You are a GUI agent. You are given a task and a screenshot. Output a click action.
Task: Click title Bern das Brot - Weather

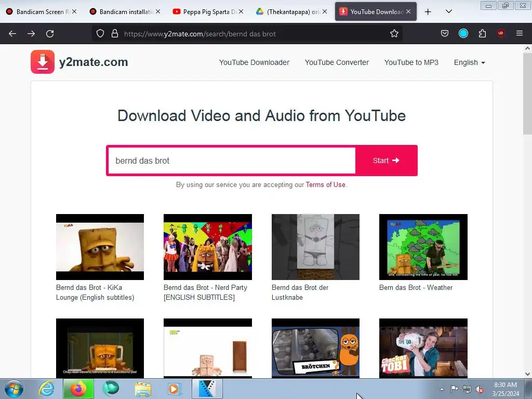coord(416,287)
